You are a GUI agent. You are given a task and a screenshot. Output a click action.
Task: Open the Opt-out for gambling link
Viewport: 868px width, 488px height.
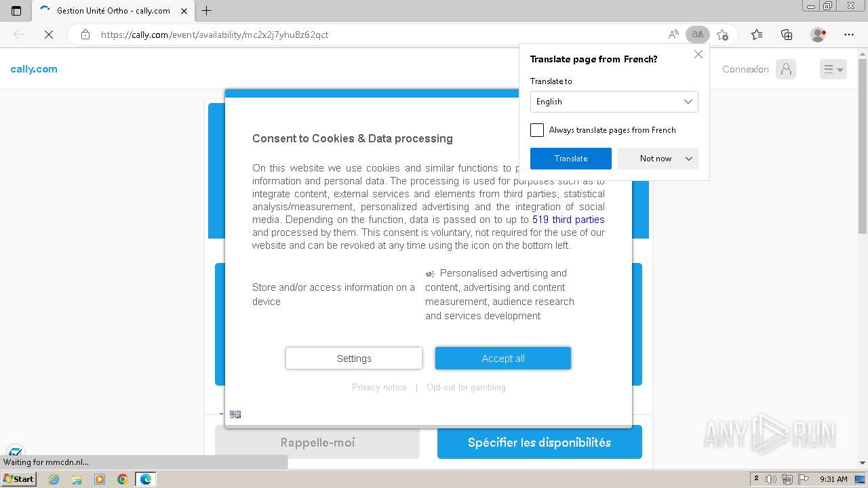click(466, 388)
